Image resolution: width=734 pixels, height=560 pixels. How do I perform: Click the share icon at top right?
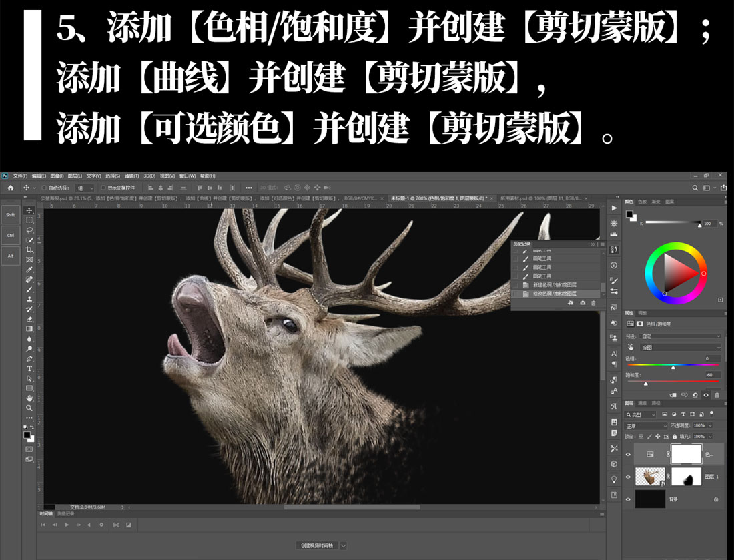(723, 188)
